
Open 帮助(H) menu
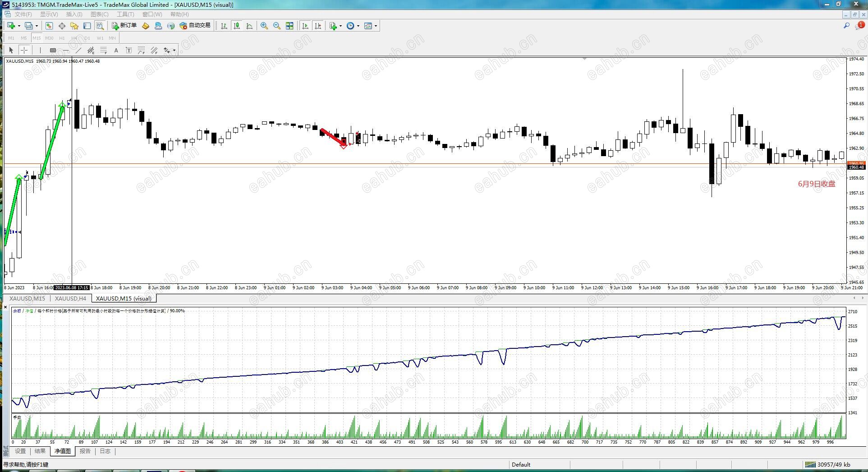(x=179, y=14)
